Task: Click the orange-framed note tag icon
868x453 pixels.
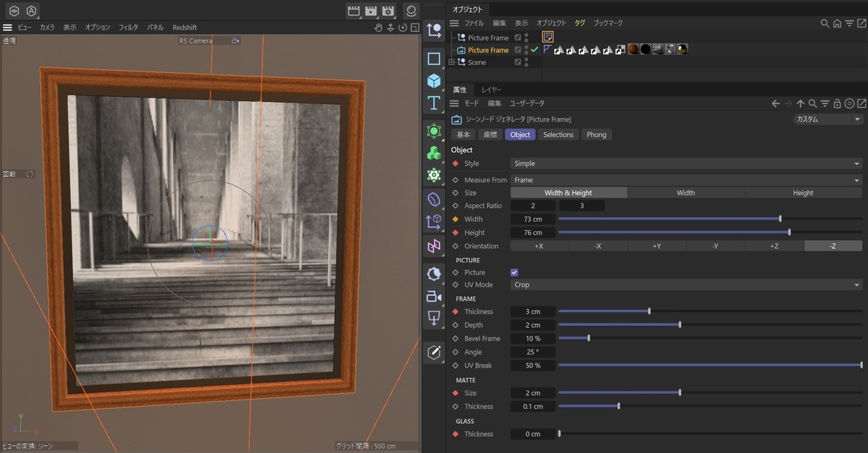Action: coord(548,37)
